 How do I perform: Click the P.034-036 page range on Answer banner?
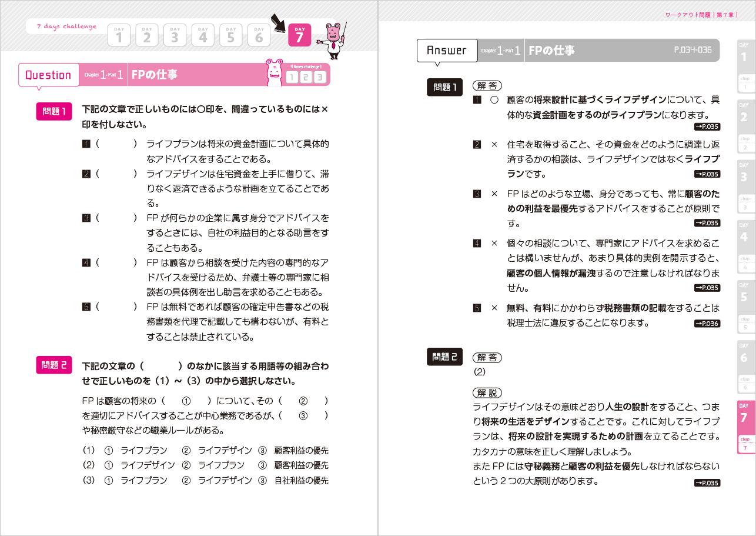[693, 51]
